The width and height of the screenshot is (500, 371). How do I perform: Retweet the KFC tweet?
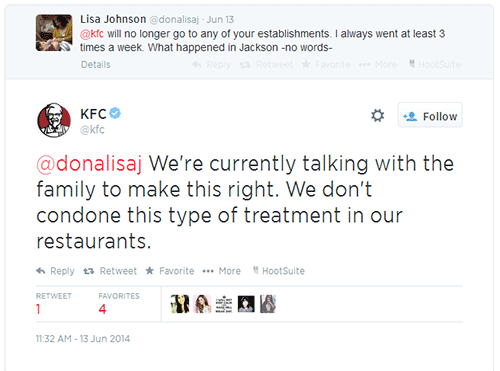[110, 271]
